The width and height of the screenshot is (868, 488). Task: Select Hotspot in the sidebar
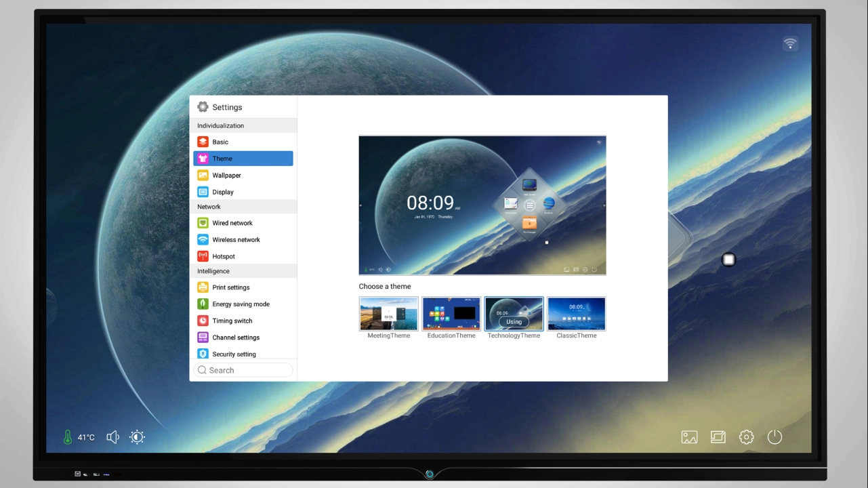(243, 256)
